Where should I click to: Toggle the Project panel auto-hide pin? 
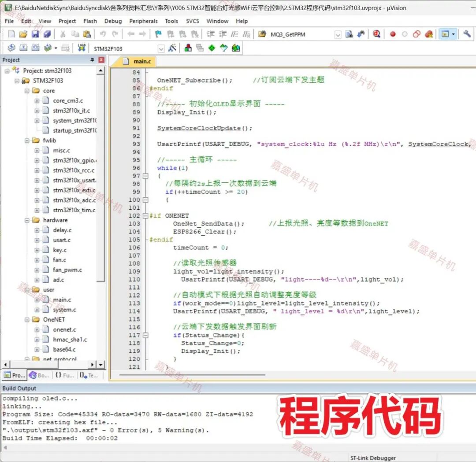pos(92,60)
